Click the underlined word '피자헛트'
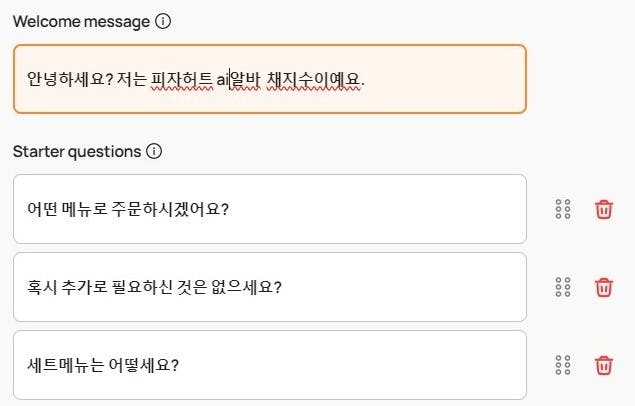The width and height of the screenshot is (635, 406). 181,79
